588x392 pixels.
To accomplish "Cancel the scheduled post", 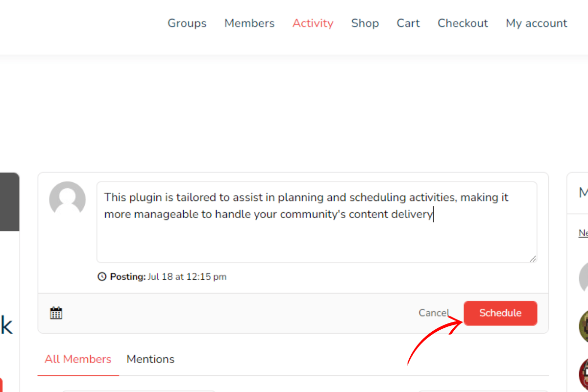I will (x=433, y=313).
